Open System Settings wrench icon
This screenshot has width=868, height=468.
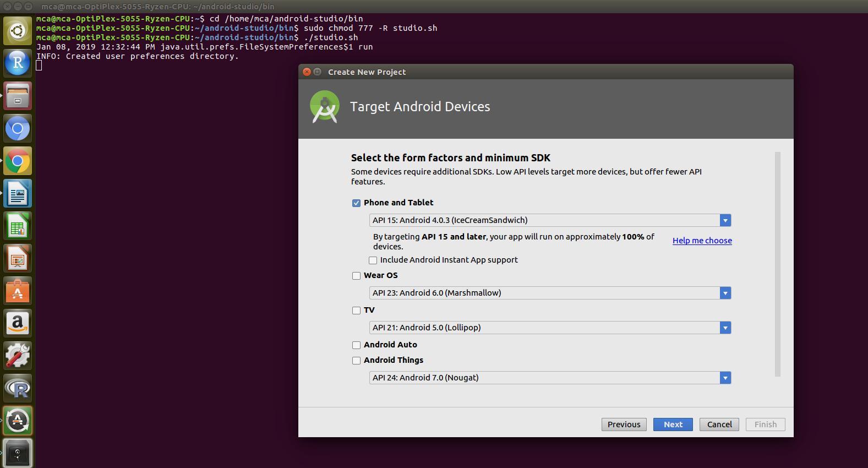[x=18, y=356]
